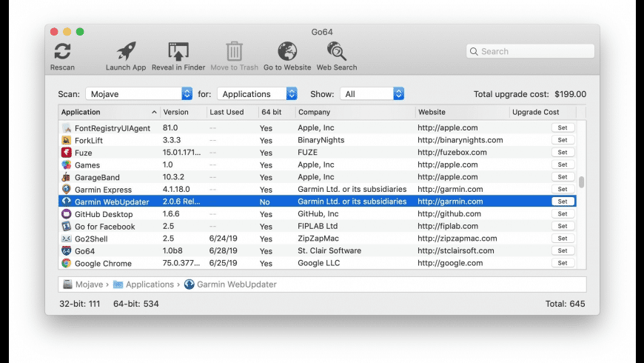Set upgrade cost for Fuze

[x=563, y=153]
